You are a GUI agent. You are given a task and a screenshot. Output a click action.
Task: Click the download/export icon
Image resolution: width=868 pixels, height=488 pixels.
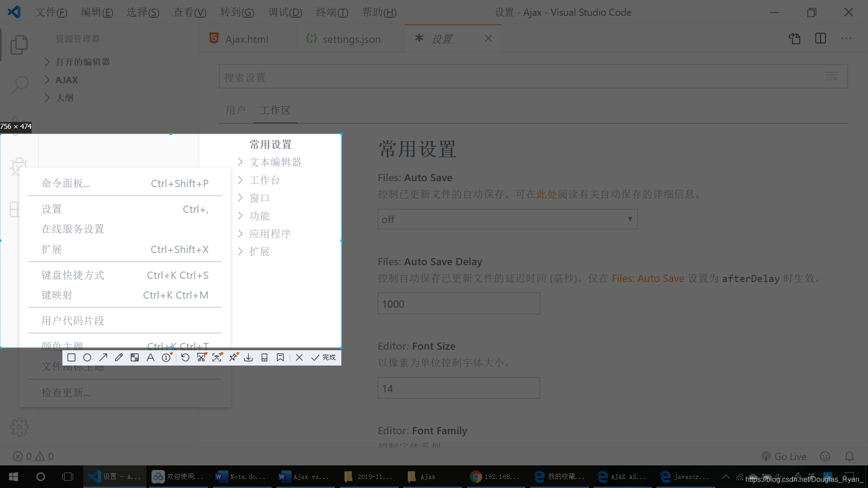click(249, 357)
